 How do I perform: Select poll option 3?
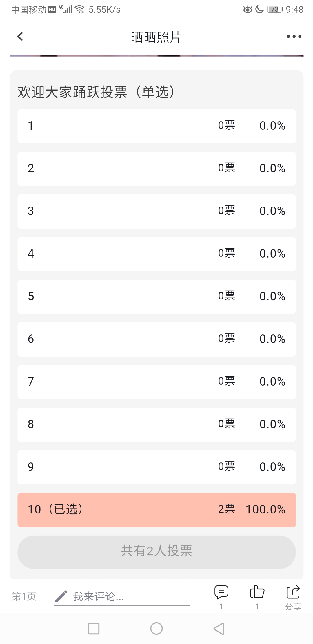156,211
